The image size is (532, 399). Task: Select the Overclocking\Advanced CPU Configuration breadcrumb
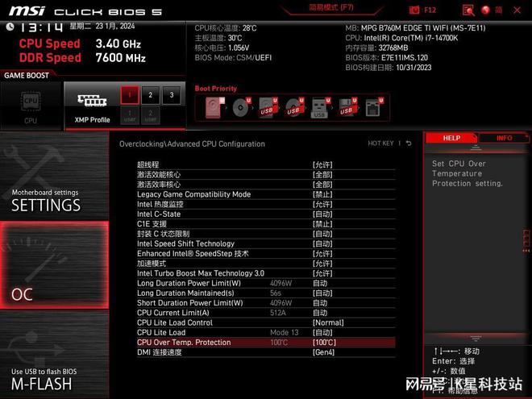[x=192, y=143]
